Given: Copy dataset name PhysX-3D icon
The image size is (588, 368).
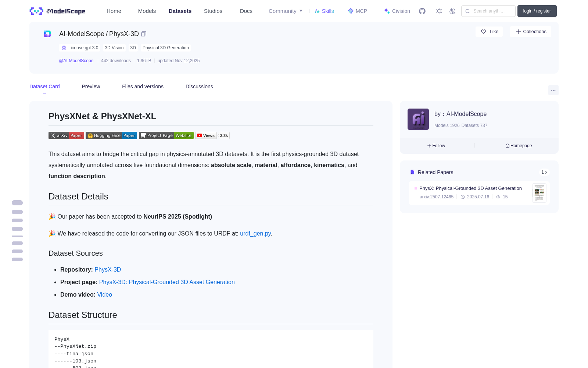Looking at the screenshot, I should pyautogui.click(x=144, y=34).
